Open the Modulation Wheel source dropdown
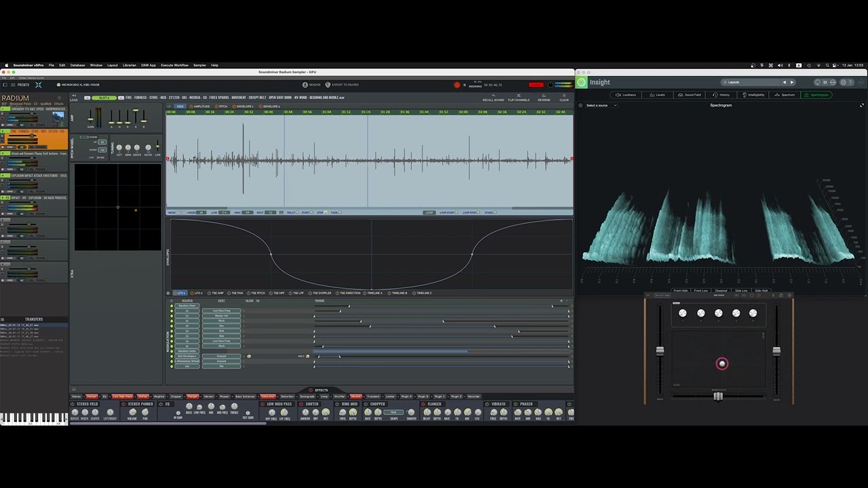The width and height of the screenshot is (868, 488). point(187,361)
